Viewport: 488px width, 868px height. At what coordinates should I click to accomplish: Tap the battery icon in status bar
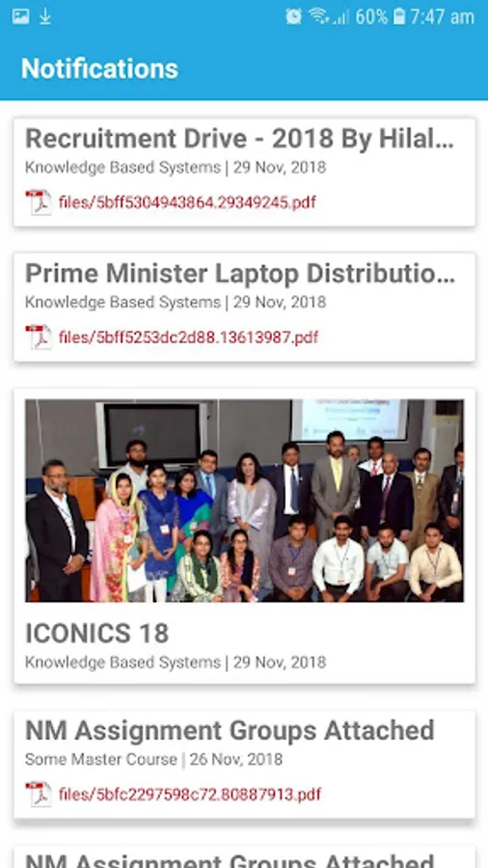point(399,16)
